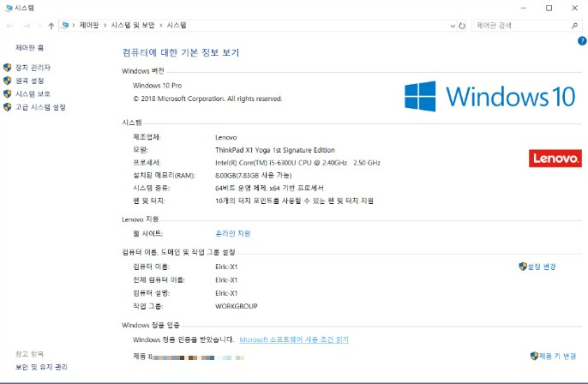The height and width of the screenshot is (384, 588).
Task: Expand chevron after System and Security breadcrumb
Action: point(161,25)
